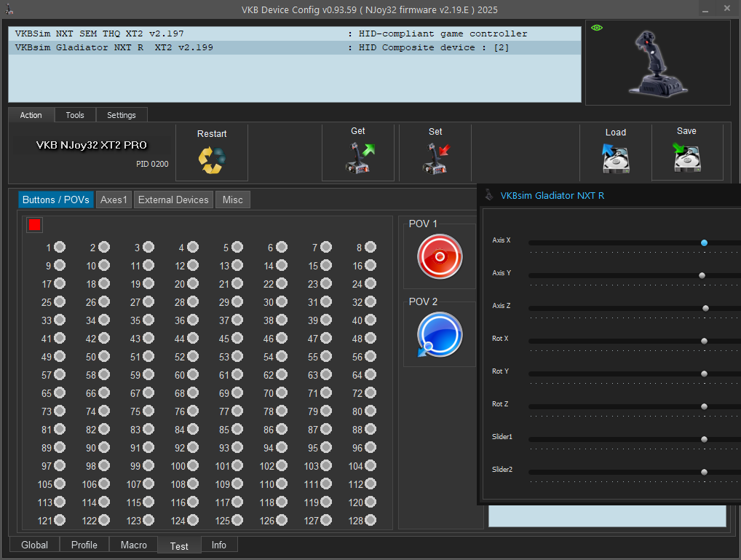Click button indicator 8
Viewport: 741px width, 560px height.
(x=370, y=247)
